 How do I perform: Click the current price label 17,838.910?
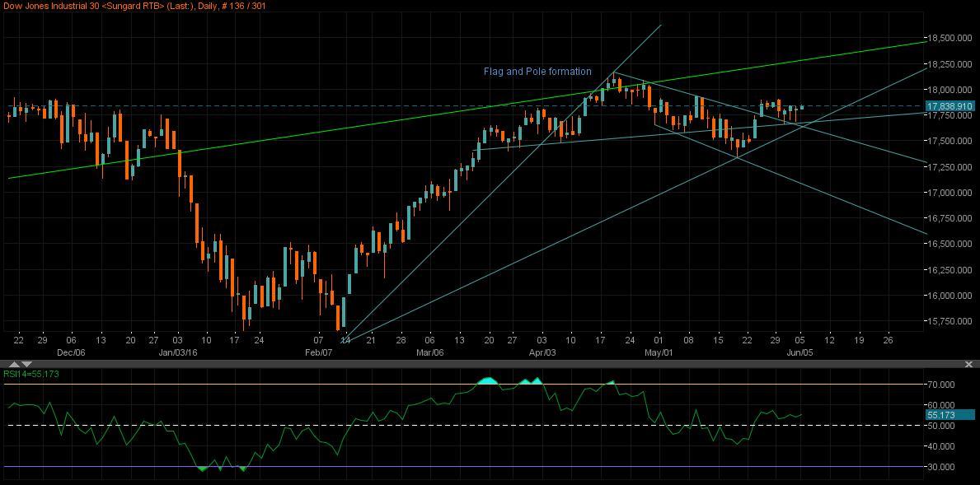pos(952,105)
